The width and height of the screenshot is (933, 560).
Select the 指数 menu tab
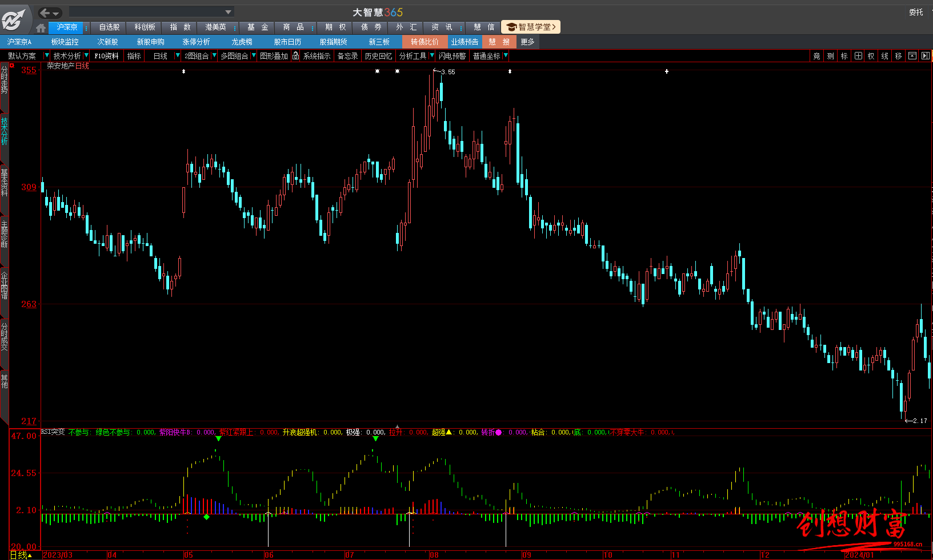(180, 27)
